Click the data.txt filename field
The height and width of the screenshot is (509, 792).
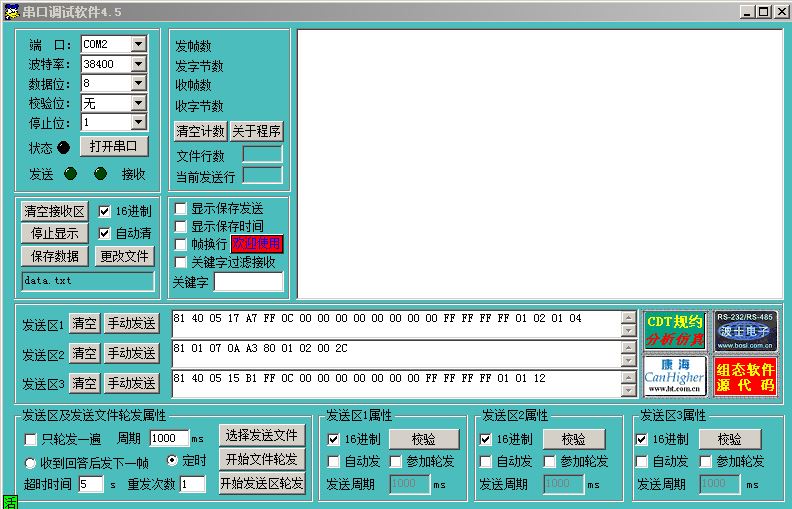[88, 281]
